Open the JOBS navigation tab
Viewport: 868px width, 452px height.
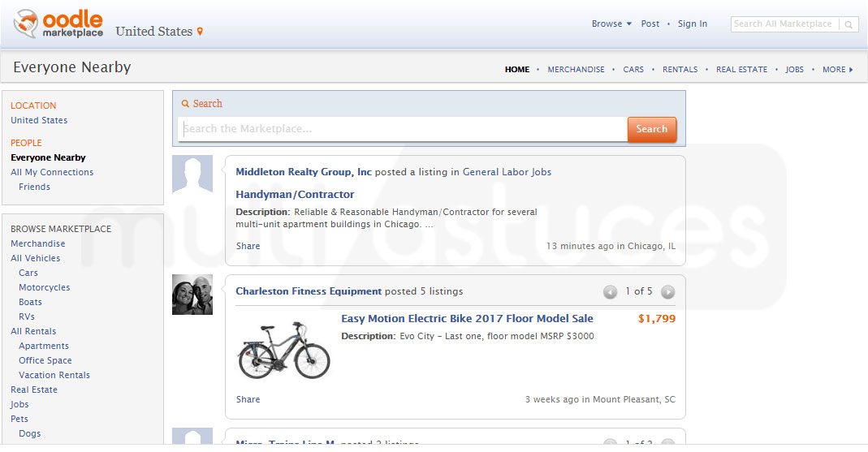coord(794,70)
